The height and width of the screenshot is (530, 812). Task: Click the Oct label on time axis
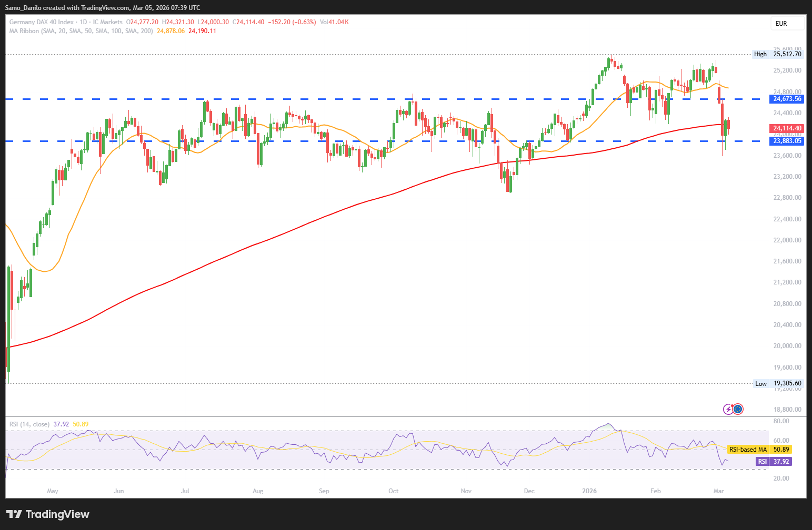393,491
